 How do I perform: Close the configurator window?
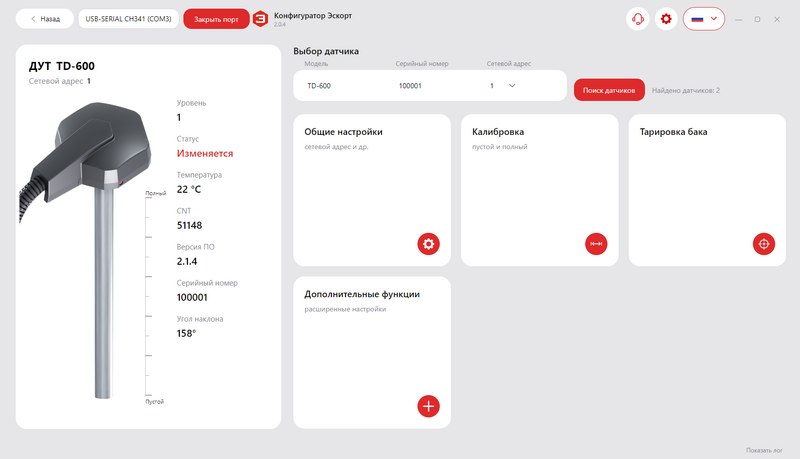[777, 19]
